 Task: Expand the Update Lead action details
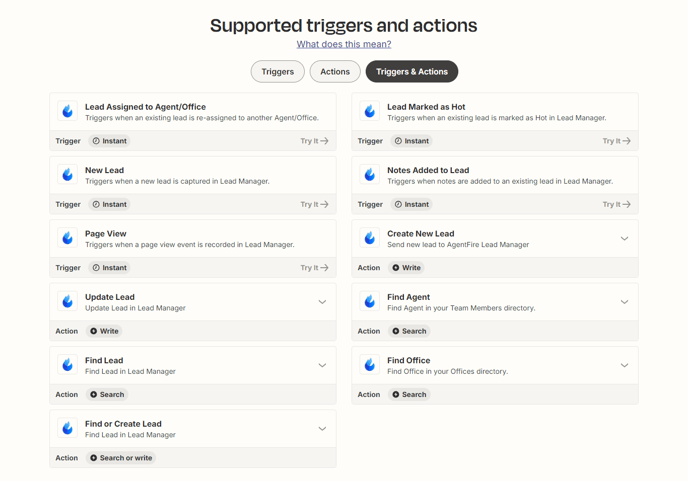click(322, 302)
